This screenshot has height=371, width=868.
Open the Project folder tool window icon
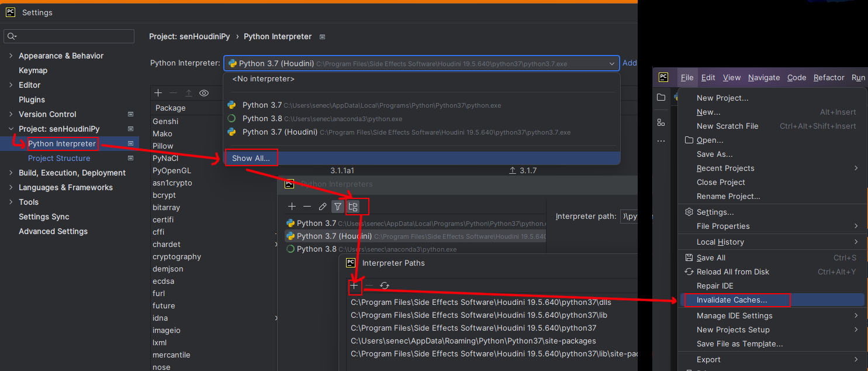point(661,98)
